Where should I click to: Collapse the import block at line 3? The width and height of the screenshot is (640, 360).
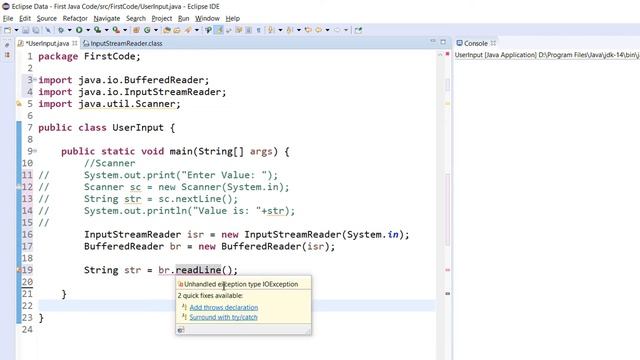pos(35,80)
